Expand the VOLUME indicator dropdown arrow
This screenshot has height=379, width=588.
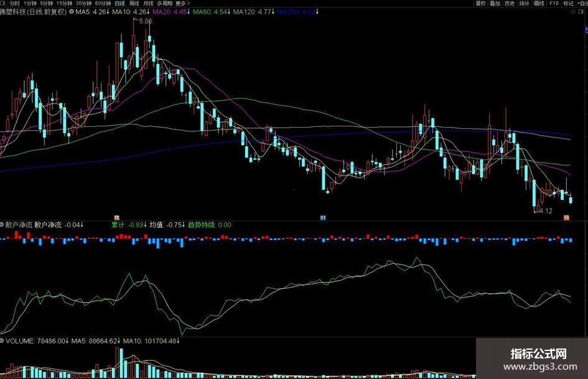click(1, 340)
